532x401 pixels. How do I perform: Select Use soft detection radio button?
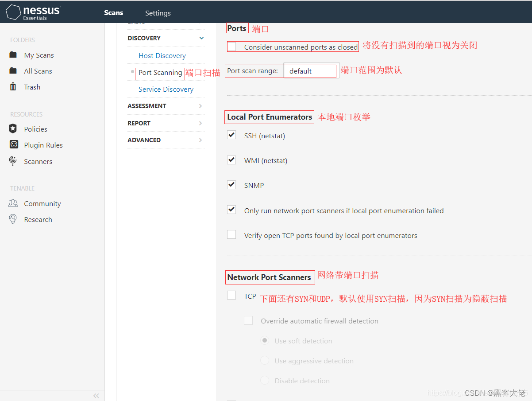[x=265, y=340]
